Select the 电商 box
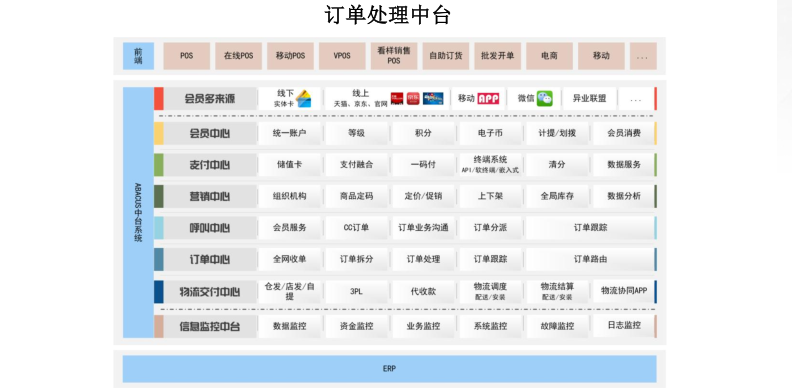Image resolution: width=792 pixels, height=389 pixels. tap(550, 56)
